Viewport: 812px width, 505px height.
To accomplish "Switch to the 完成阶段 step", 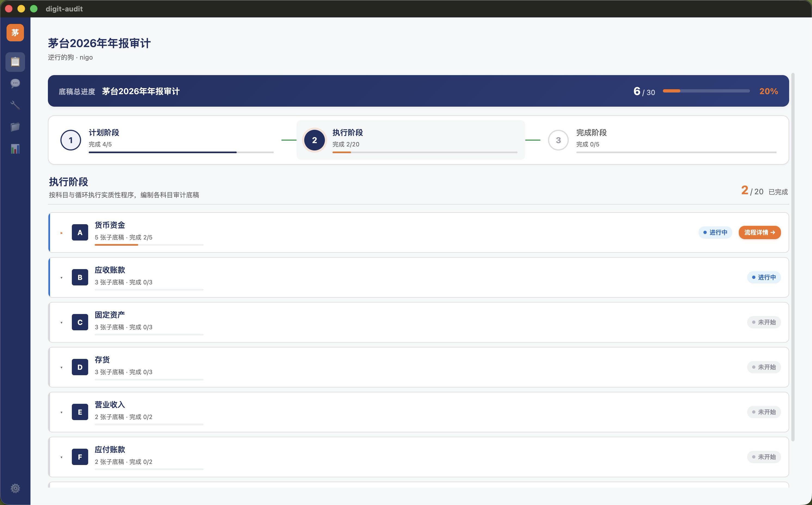I will point(662,140).
